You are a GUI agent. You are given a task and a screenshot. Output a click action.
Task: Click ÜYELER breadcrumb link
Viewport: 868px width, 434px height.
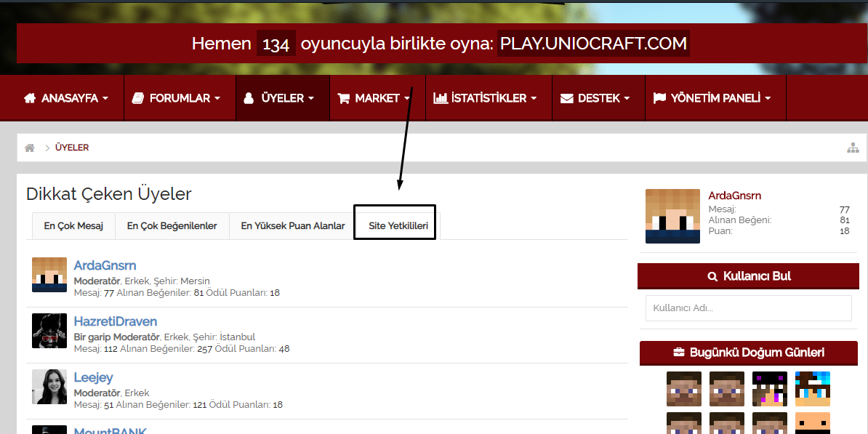click(72, 148)
